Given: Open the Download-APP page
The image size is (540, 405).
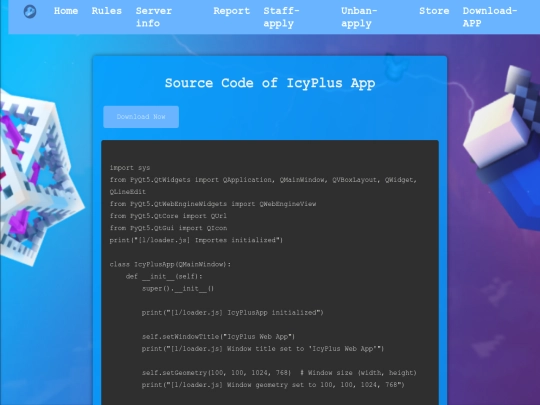Looking at the screenshot, I should (490, 17).
